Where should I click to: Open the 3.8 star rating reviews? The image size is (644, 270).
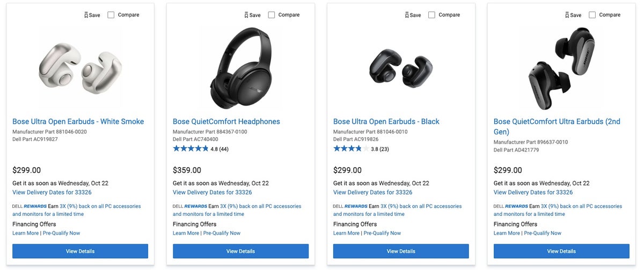361,149
